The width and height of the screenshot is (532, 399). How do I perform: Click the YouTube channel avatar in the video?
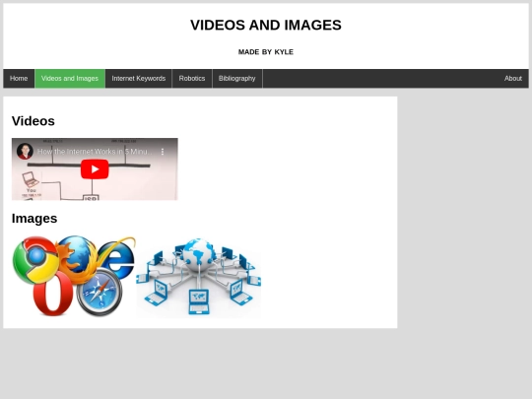pyautogui.click(x=25, y=152)
